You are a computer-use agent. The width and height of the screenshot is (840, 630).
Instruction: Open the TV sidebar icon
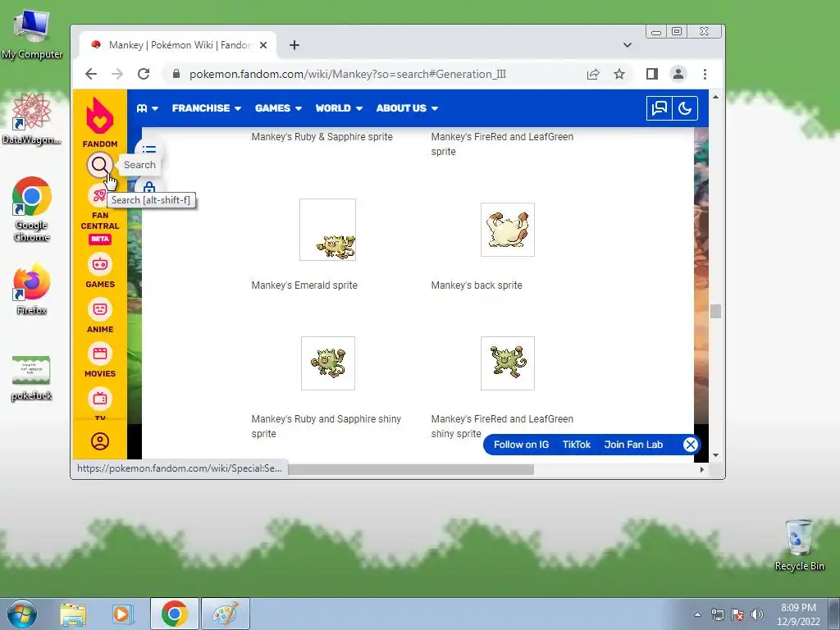[x=99, y=399]
